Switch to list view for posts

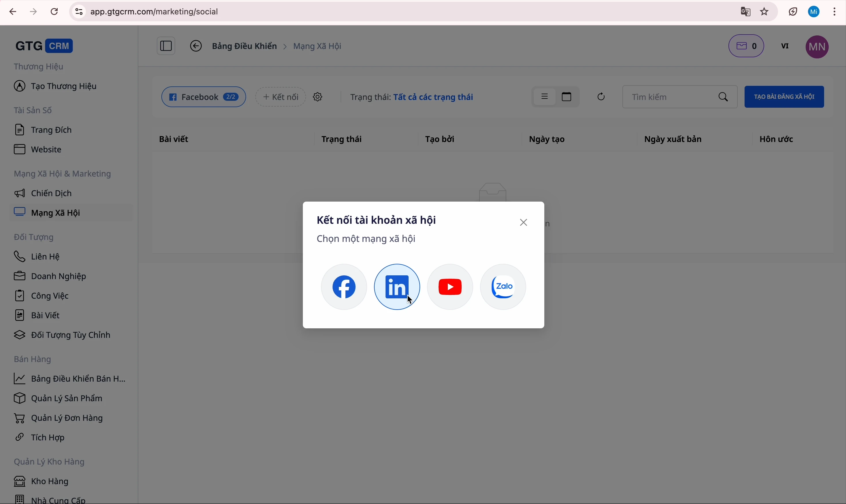point(545,96)
